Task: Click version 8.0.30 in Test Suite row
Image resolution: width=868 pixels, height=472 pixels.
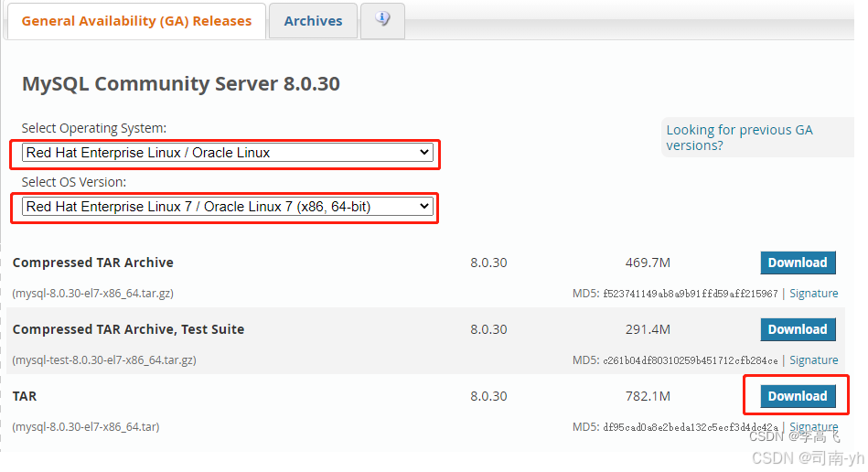Action: 488,329
